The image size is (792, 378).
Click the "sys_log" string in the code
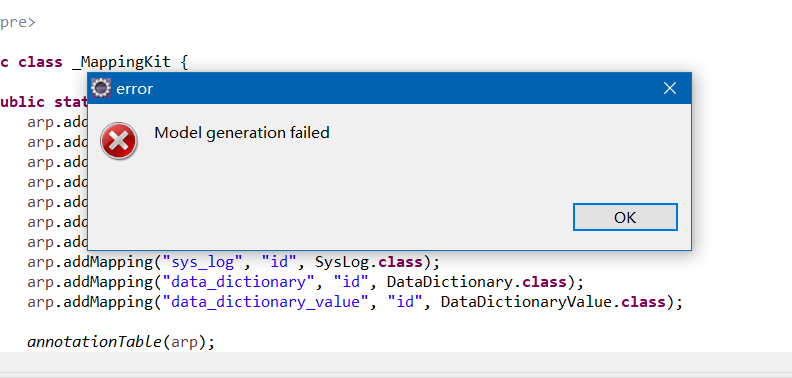[203, 263]
